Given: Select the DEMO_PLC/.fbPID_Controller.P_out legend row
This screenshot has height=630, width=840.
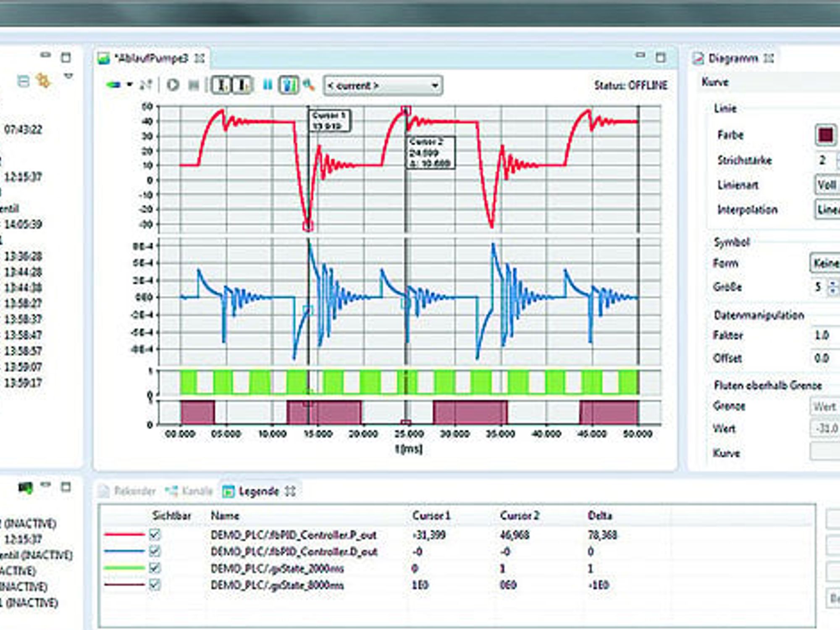Looking at the screenshot, I should click(458, 535).
